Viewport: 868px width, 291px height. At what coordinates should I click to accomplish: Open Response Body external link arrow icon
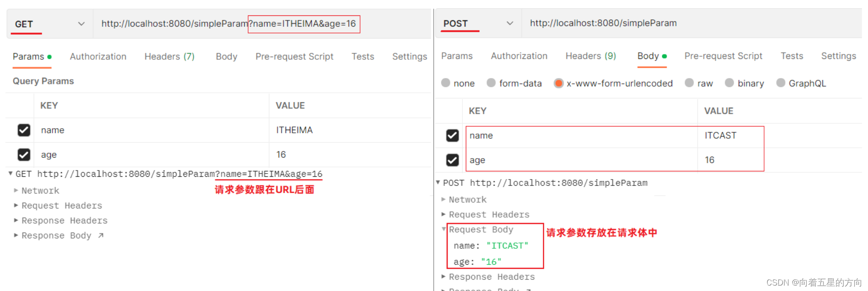[101, 235]
